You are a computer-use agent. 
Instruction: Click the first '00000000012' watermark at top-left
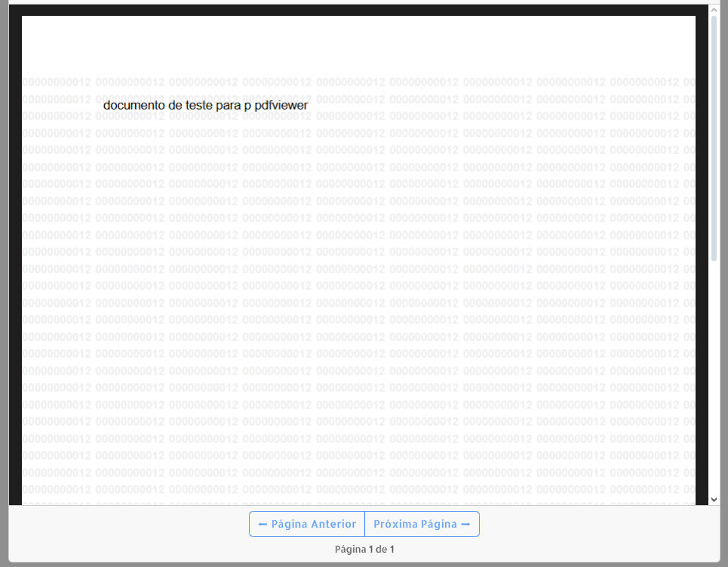57,82
